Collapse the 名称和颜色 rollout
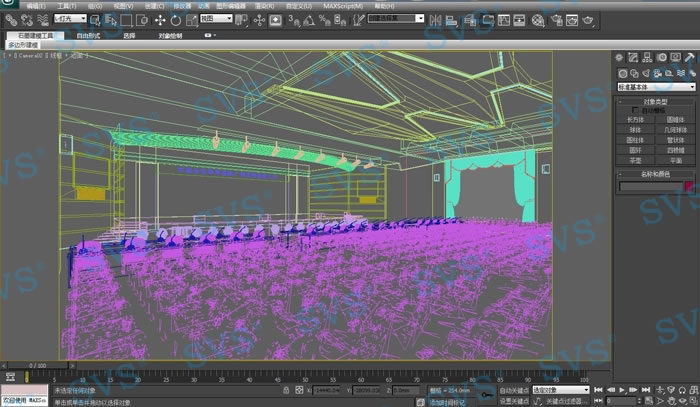This screenshot has height=407, width=700. [x=655, y=174]
